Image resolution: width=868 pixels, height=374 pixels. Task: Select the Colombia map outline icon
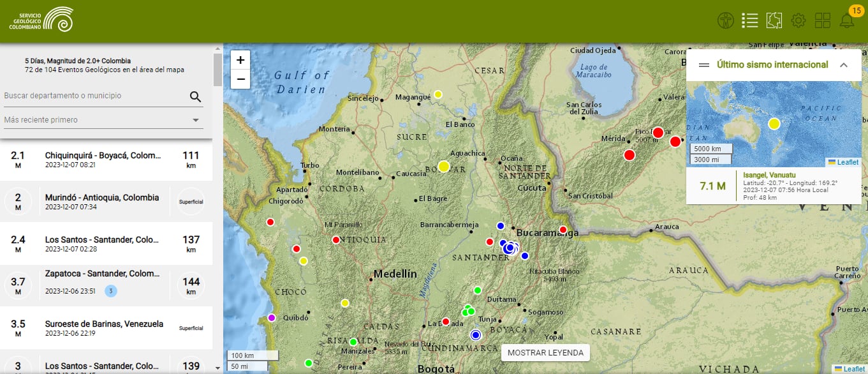pos(774,20)
